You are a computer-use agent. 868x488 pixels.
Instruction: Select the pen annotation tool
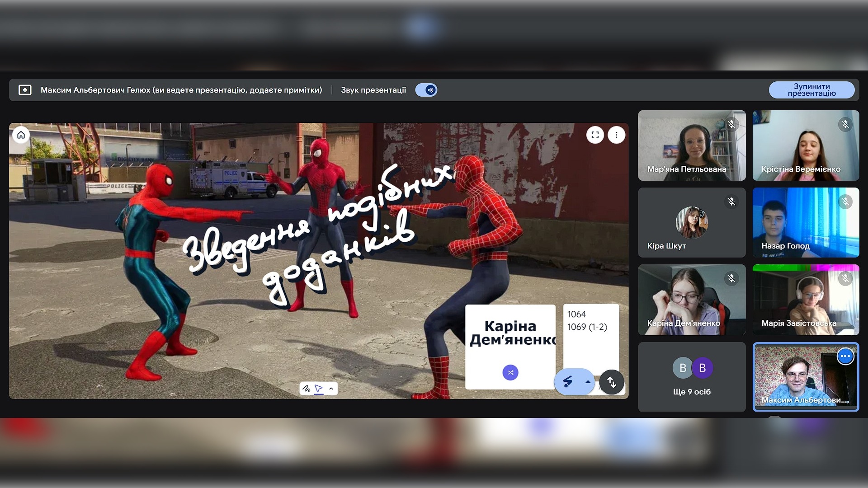[x=307, y=389]
